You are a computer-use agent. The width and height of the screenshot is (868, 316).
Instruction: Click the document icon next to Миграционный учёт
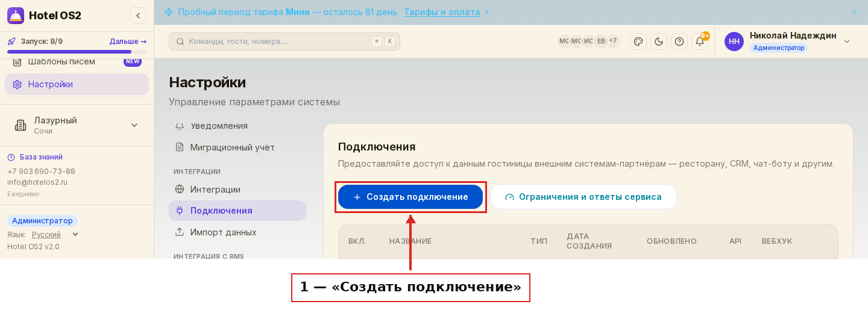(x=180, y=147)
